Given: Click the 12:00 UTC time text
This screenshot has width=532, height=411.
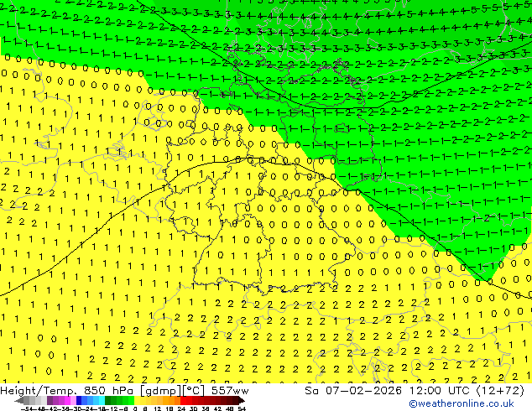Looking at the screenshot, I should 441,391.
